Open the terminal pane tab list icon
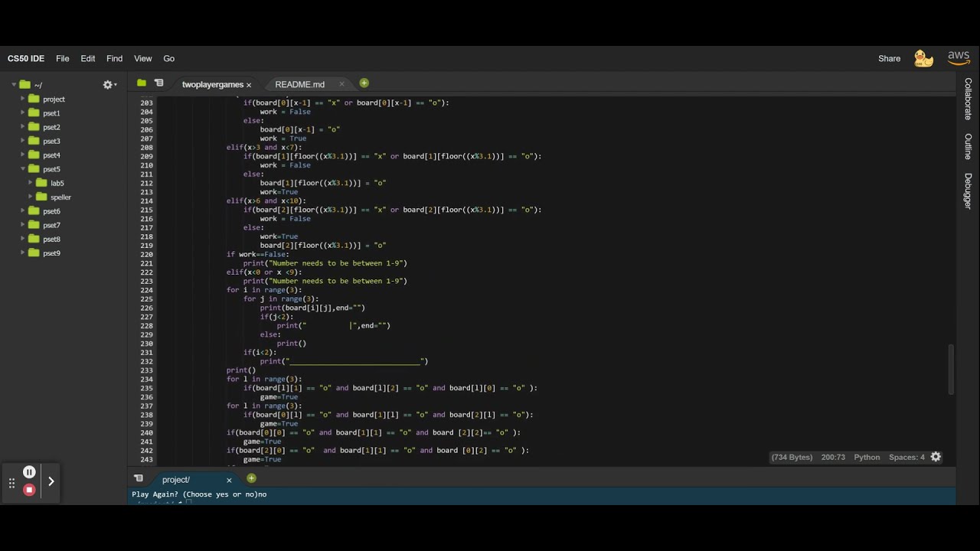 click(139, 479)
